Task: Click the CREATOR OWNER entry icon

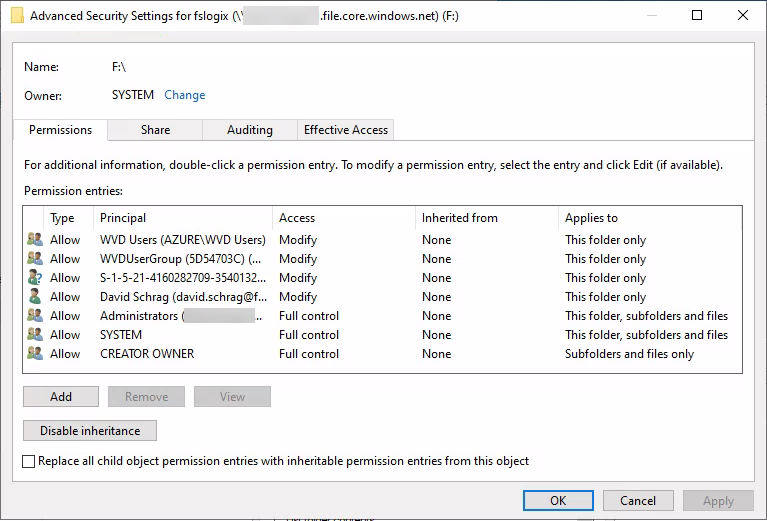Action: 35,354
